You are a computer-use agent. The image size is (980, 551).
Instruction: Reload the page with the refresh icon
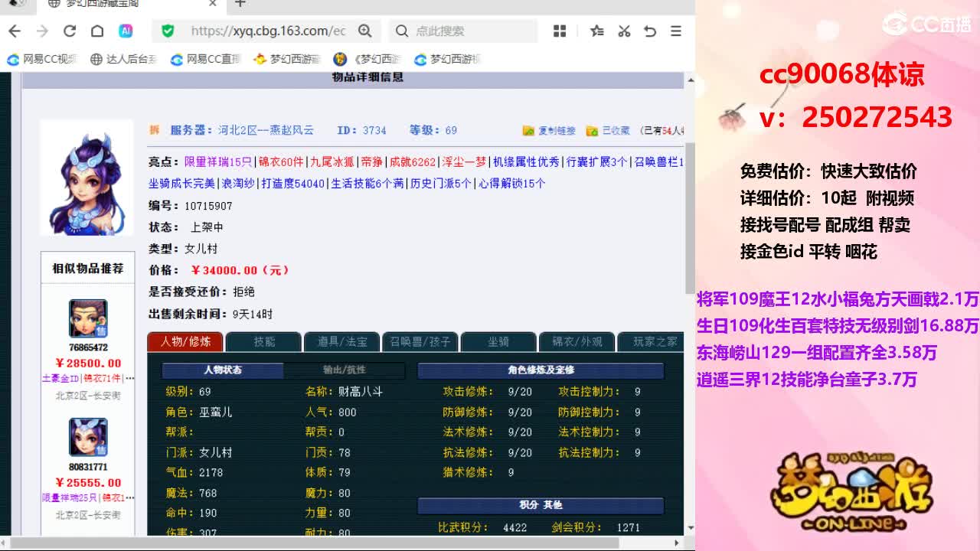(x=70, y=31)
